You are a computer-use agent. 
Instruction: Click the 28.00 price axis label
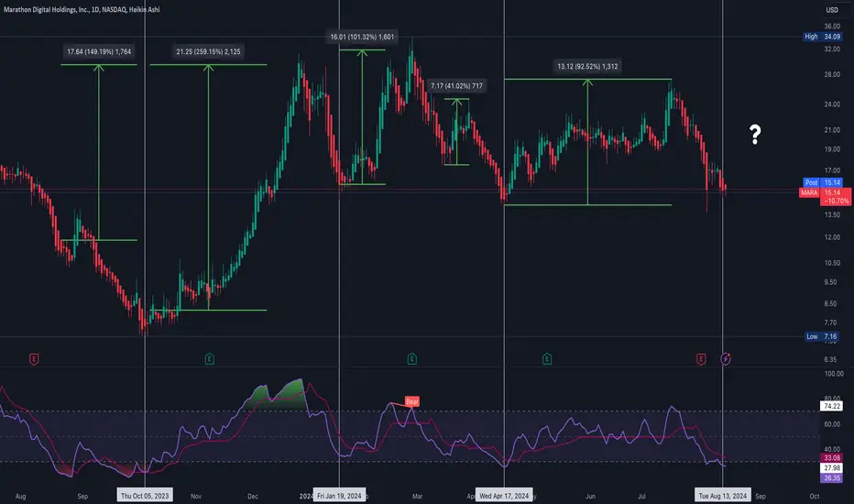(832, 74)
